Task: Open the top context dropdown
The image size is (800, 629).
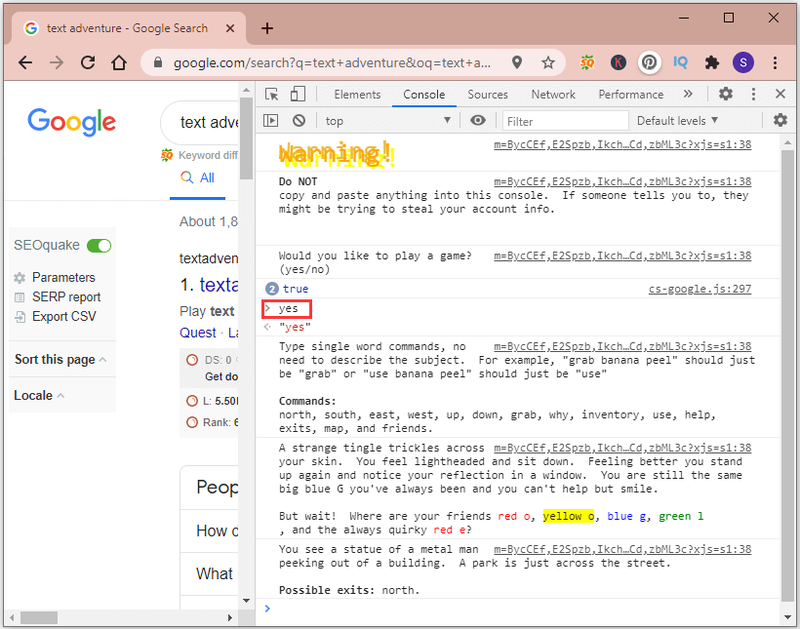Action: (x=388, y=121)
